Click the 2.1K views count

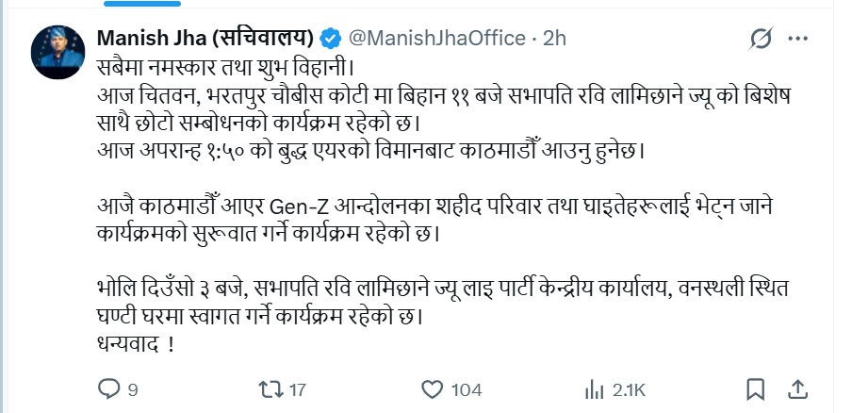(629, 390)
